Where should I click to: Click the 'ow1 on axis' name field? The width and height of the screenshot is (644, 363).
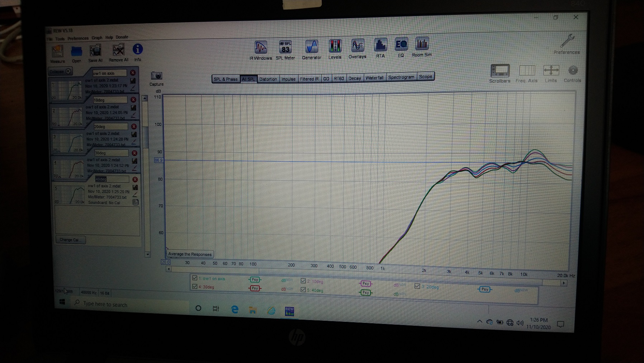tap(109, 73)
